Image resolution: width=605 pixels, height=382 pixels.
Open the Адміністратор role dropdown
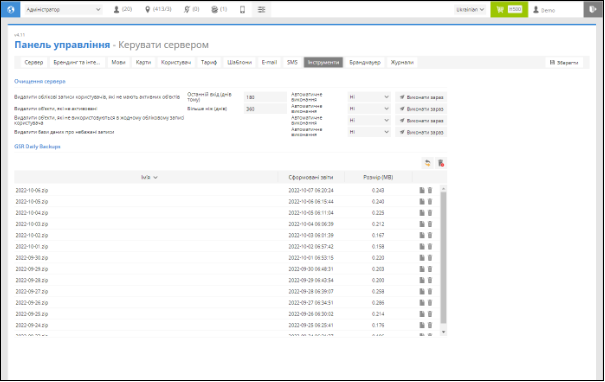(63, 10)
